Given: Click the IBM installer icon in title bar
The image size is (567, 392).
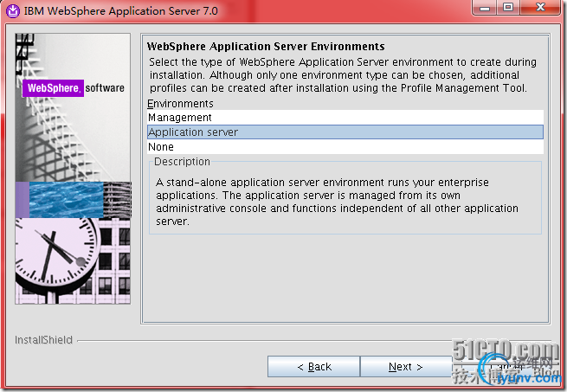Looking at the screenshot, I should 12,11.
